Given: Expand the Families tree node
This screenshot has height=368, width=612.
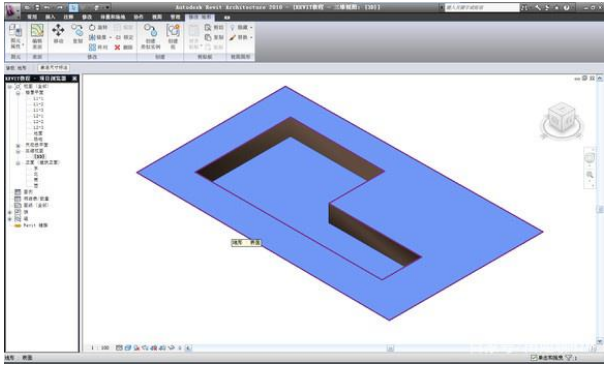Looking at the screenshot, I should [10, 212].
